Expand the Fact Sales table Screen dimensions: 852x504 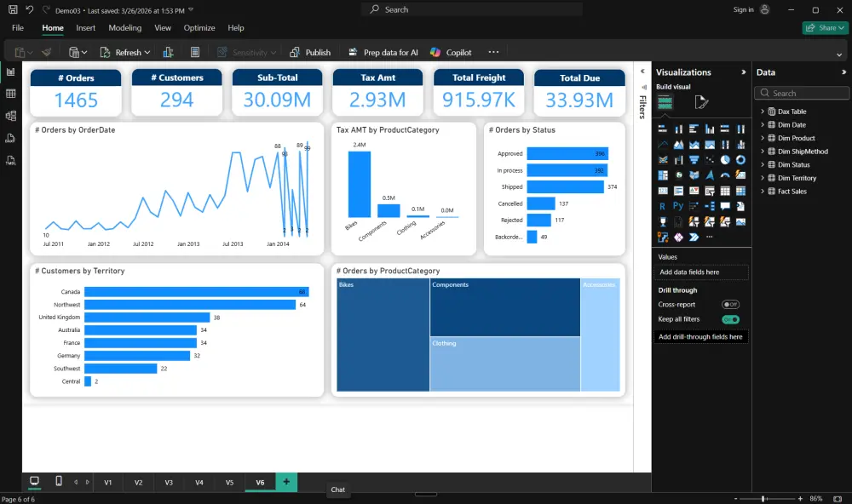[x=763, y=192]
